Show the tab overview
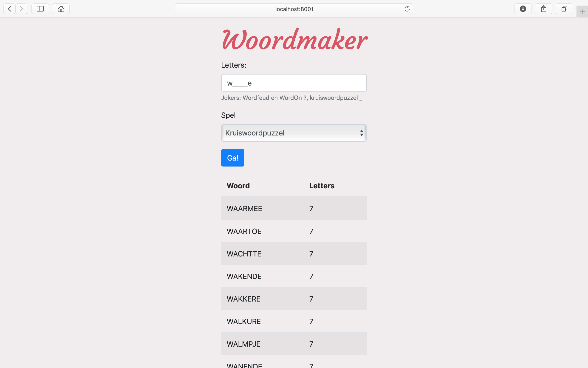Viewport: 588px width, 368px height. [x=564, y=9]
